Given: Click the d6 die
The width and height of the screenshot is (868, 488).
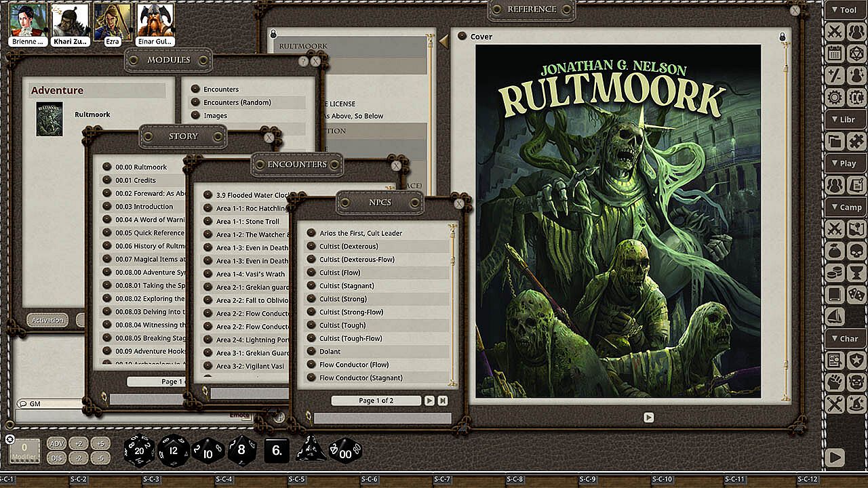Looking at the screenshot, I should [x=276, y=450].
